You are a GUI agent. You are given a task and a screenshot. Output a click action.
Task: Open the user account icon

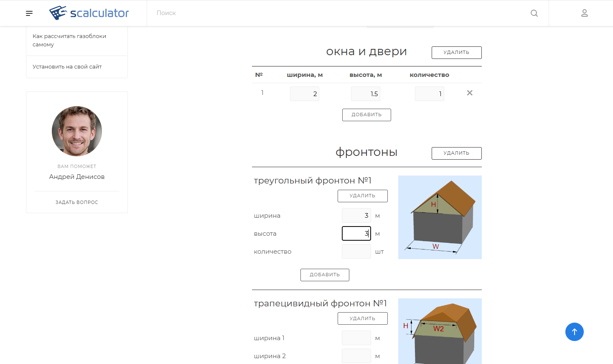coord(585,13)
